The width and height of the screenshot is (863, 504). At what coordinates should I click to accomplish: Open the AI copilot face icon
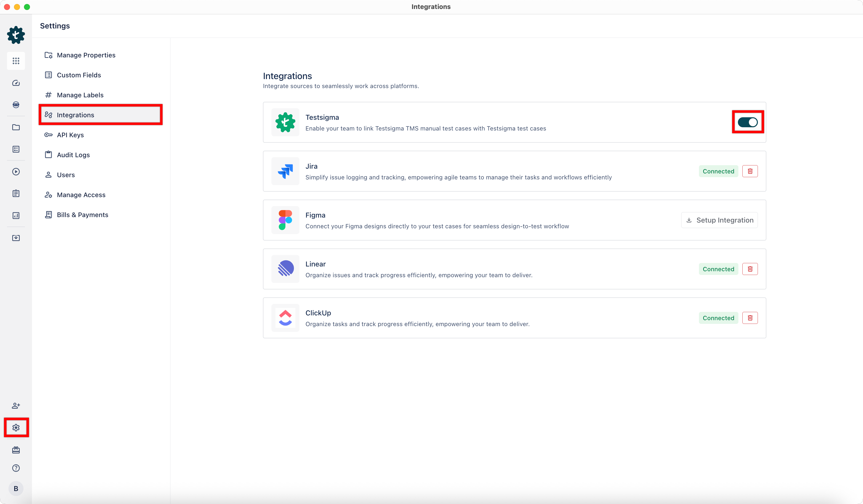coord(16,105)
